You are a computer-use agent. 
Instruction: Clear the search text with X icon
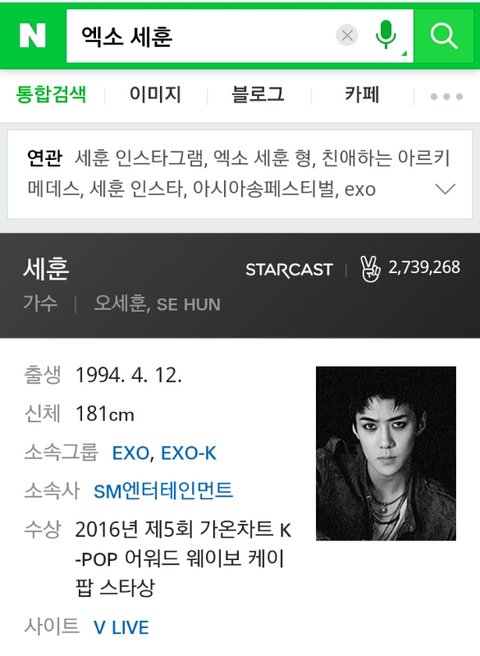(347, 36)
